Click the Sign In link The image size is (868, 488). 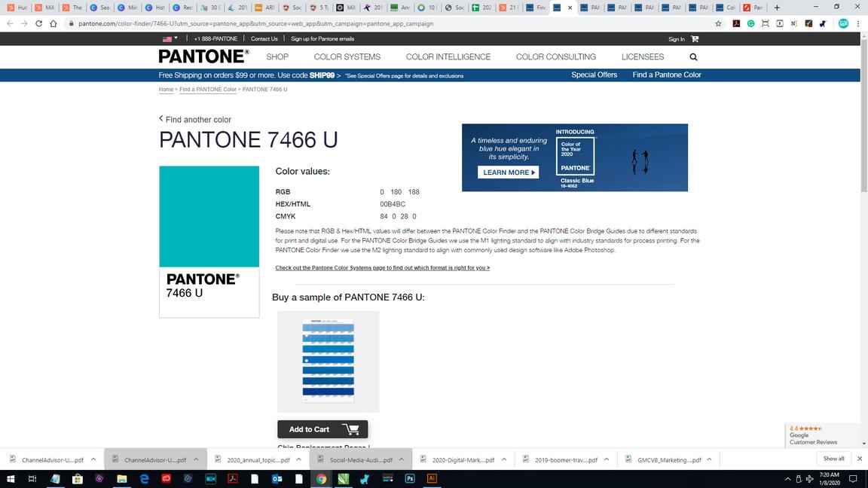tap(677, 38)
